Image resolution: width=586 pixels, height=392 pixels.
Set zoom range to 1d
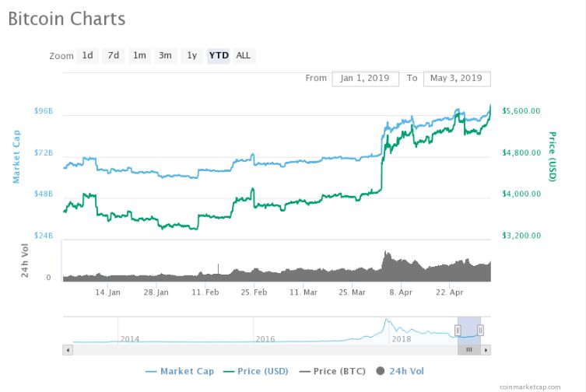click(87, 56)
